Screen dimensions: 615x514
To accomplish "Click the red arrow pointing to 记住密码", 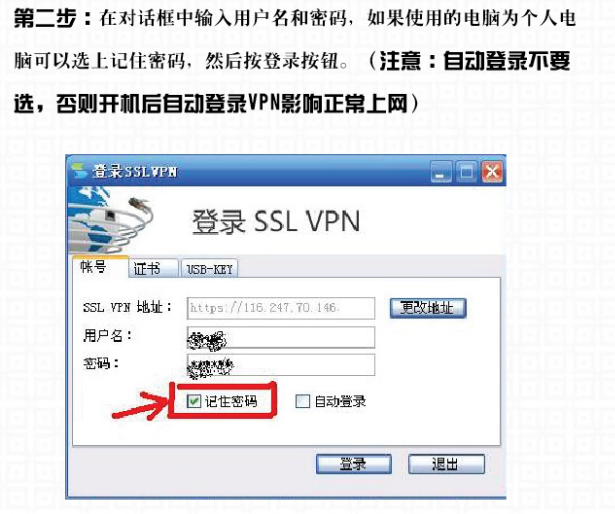I will pos(141,406).
